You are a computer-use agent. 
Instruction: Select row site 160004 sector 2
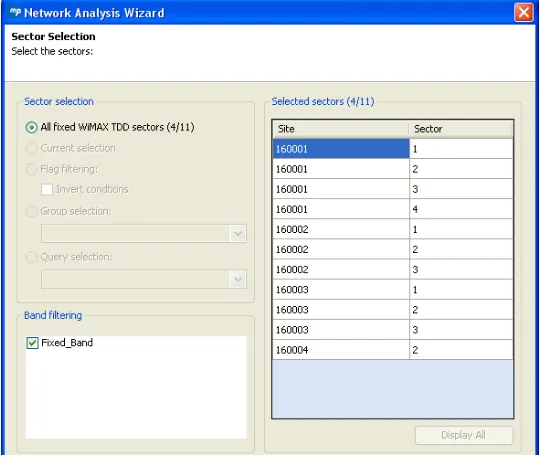coord(393,350)
